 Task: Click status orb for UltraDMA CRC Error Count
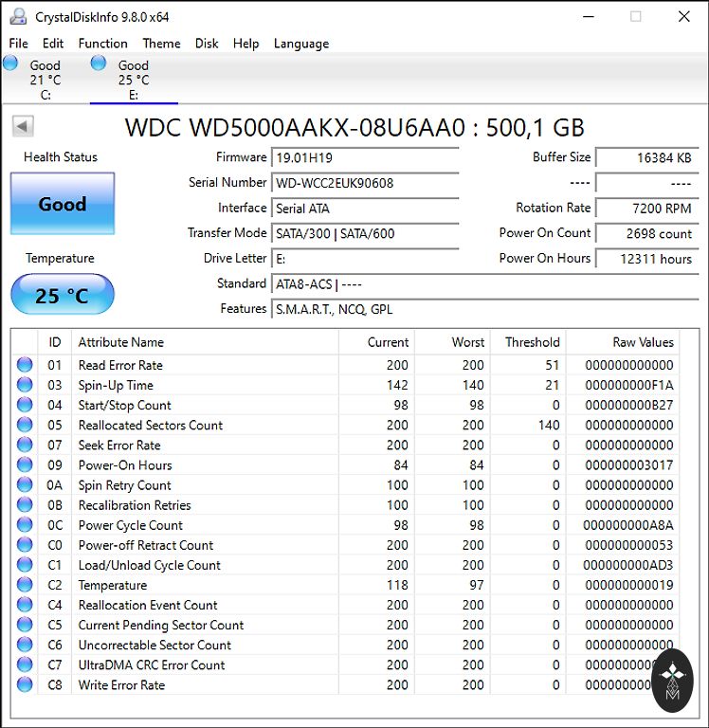click(x=25, y=664)
